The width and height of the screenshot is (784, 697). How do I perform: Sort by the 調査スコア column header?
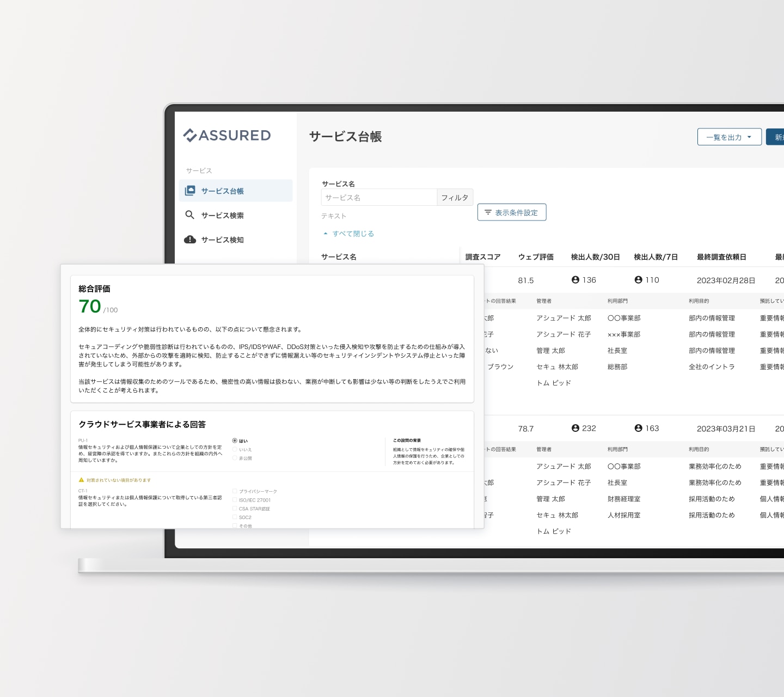click(482, 257)
